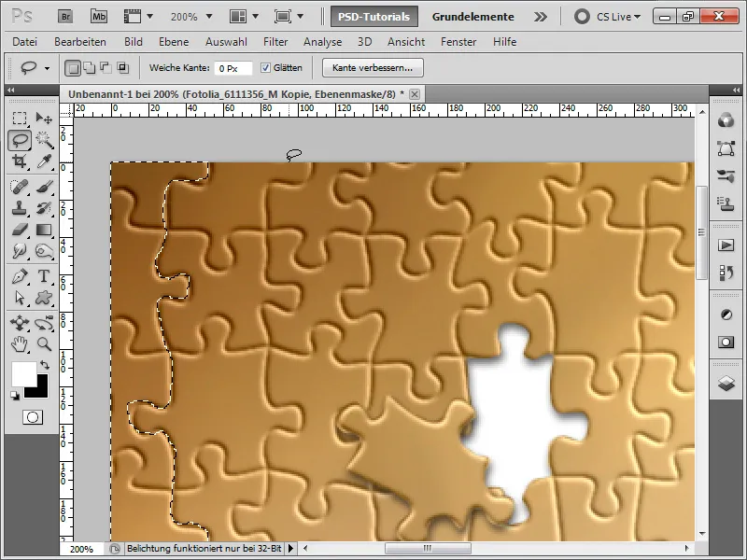Open the Actions panel play icon

(x=726, y=245)
